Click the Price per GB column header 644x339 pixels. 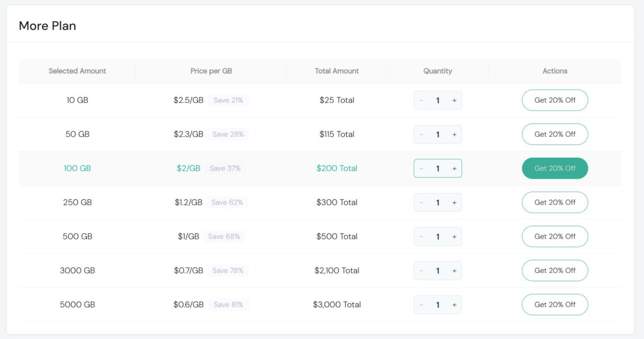click(211, 71)
